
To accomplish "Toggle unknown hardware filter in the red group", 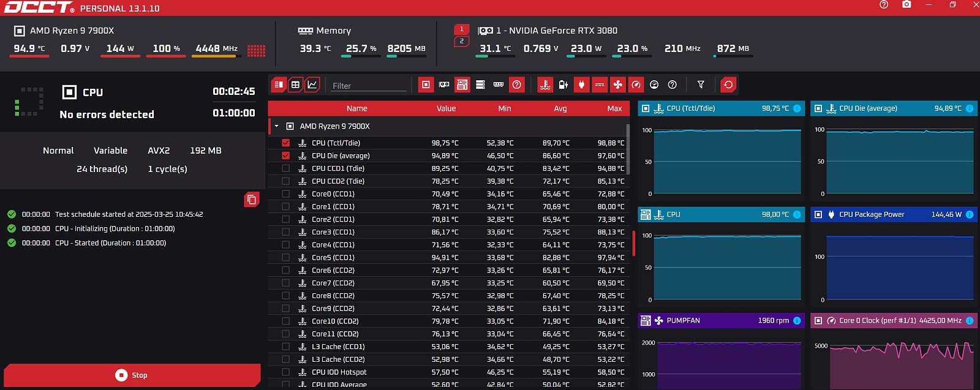I will 517,84.
